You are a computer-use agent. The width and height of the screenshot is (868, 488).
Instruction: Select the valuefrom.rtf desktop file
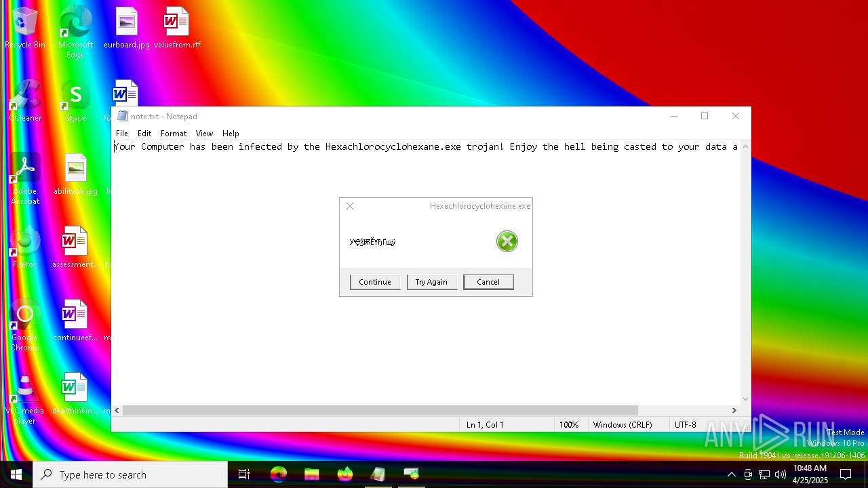click(x=177, y=28)
